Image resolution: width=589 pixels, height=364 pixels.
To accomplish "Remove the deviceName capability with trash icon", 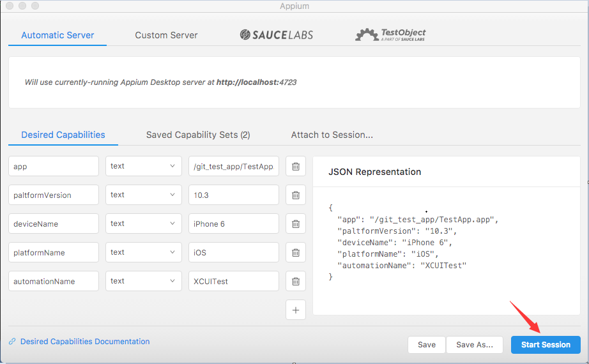I will [x=295, y=224].
